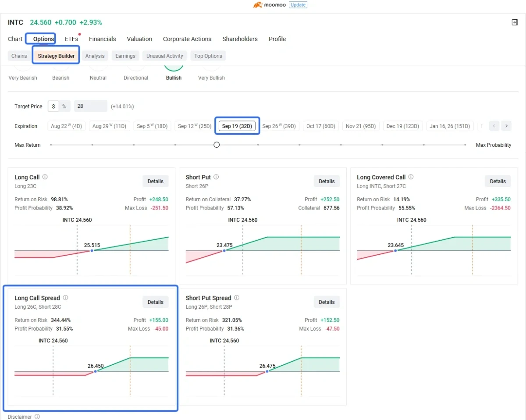Switch to Top Options sub-tab
The image size is (526, 420).
coord(208,56)
